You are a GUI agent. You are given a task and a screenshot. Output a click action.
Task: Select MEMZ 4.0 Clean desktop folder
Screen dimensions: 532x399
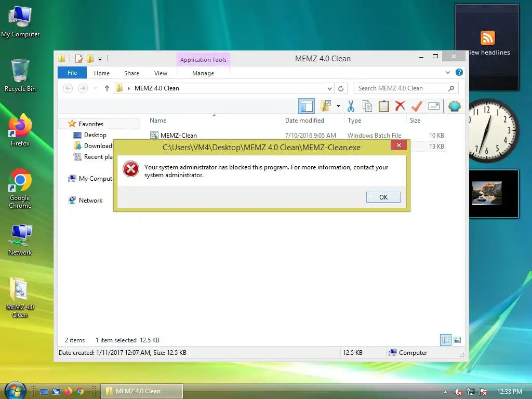(x=20, y=298)
